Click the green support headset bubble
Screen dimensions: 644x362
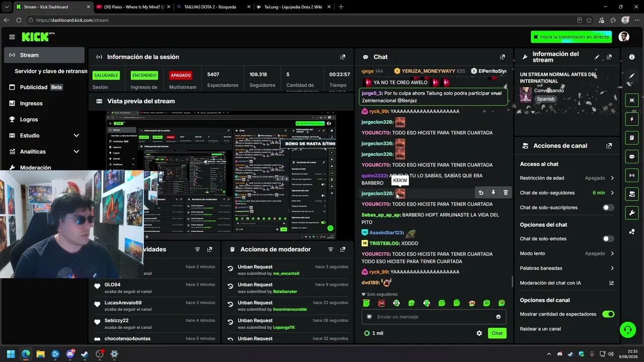[627, 330]
